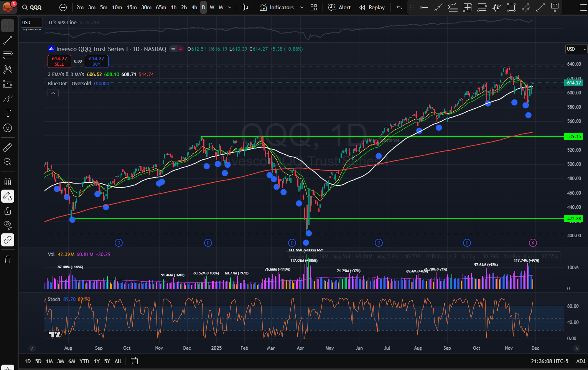Open the candlestick chart type selector
Viewport: 588px width, 370px height.
pos(245,7)
